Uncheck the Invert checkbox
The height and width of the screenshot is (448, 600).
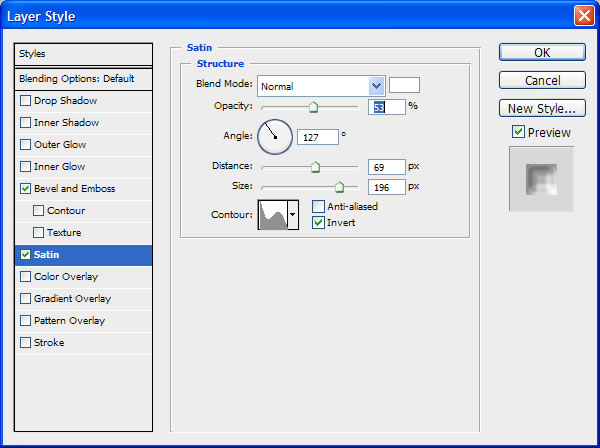[318, 222]
